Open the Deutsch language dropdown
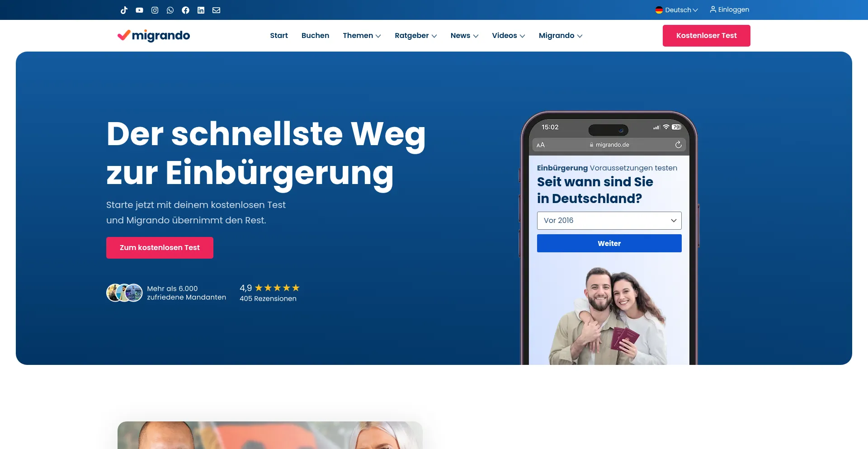Viewport: 868px width, 449px height. click(677, 10)
